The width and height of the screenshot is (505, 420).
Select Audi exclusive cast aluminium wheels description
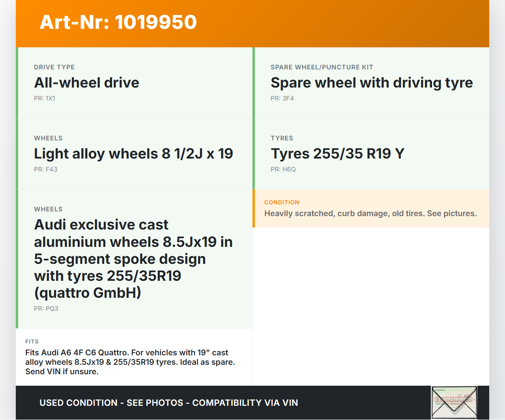[x=133, y=259]
